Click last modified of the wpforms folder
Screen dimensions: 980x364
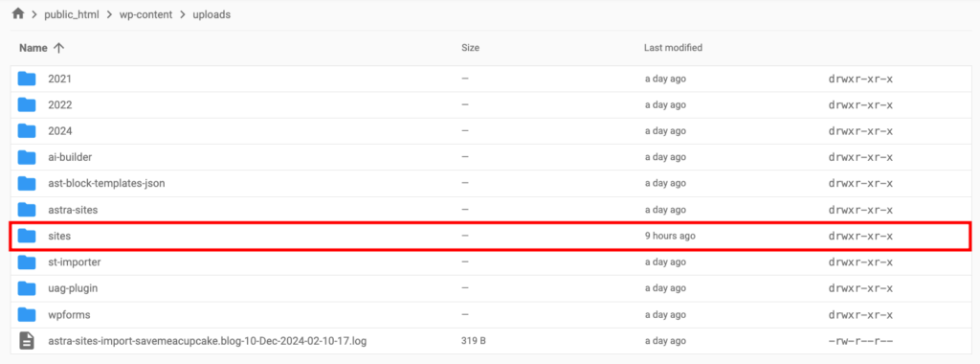(666, 314)
